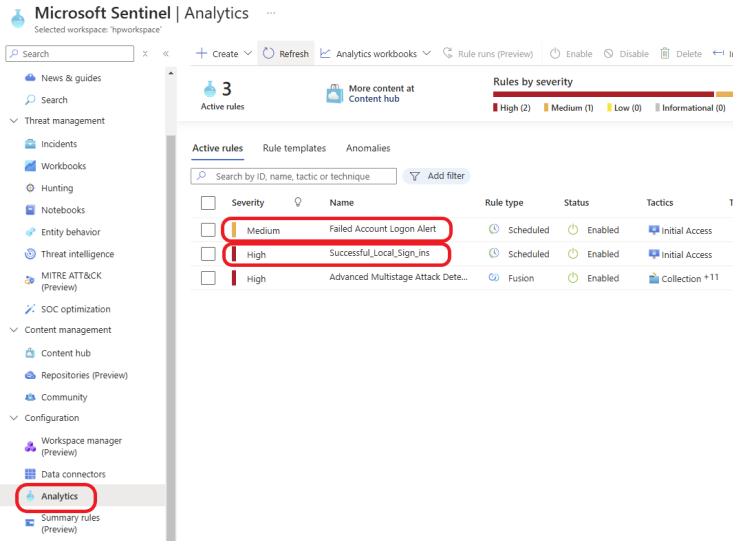Sort by the Tactics column header
The width and height of the screenshot is (733, 541).
click(660, 202)
